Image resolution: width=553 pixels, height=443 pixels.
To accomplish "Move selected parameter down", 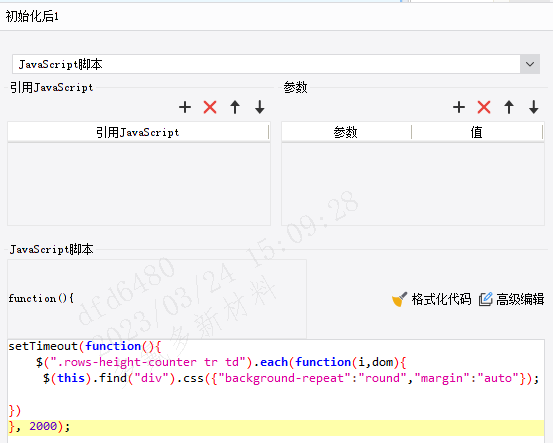I will click(x=534, y=107).
